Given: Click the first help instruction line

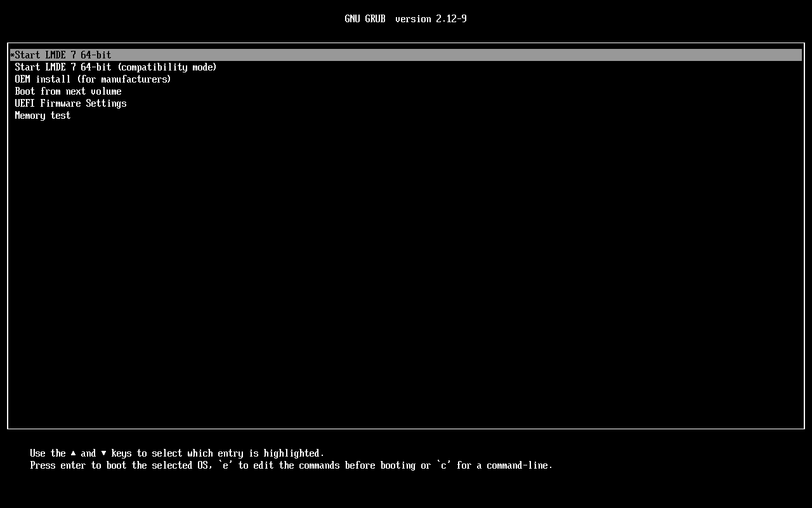Looking at the screenshot, I should (x=177, y=453).
